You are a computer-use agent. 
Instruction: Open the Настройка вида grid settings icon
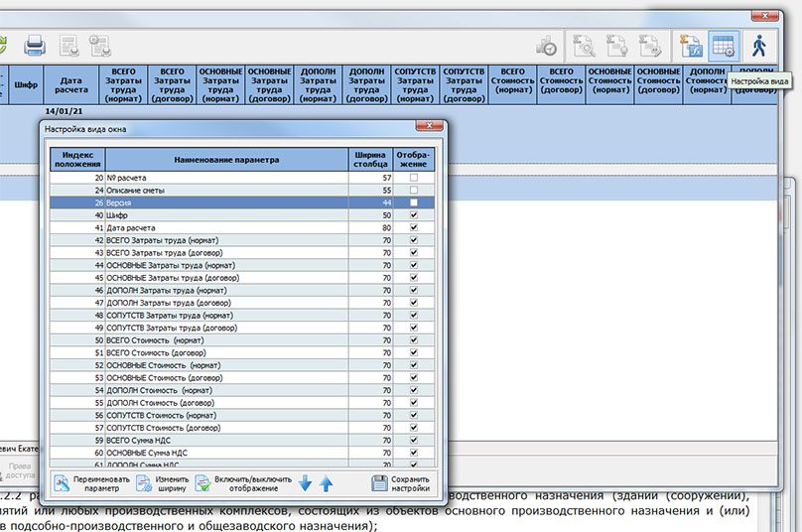(x=724, y=46)
